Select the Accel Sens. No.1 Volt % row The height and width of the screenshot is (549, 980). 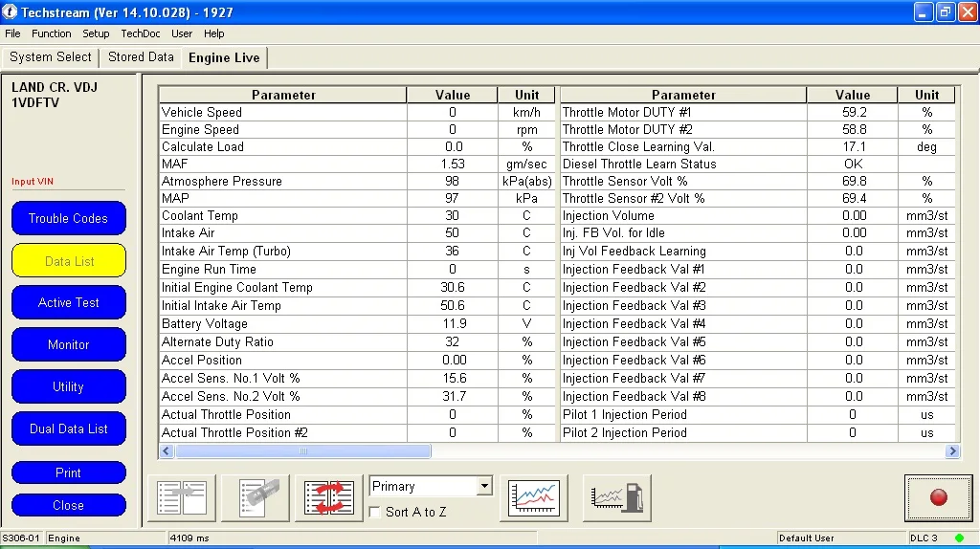point(357,378)
